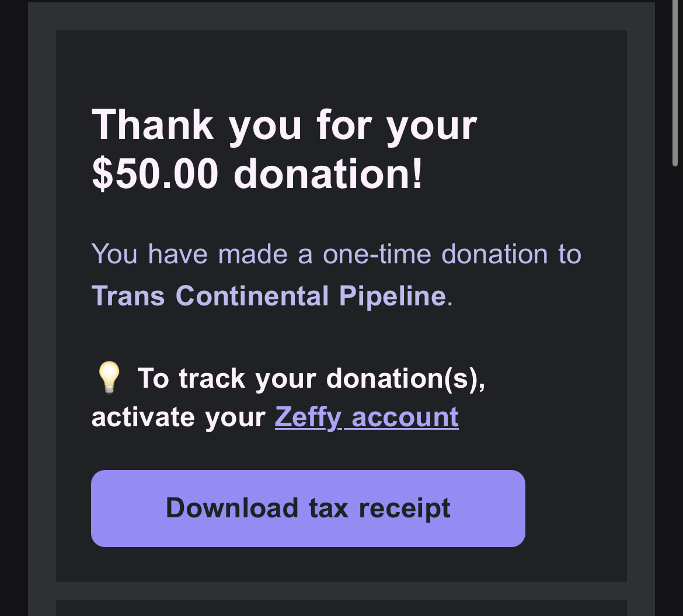The image size is (683, 616).
Task: Click the "You have made a one-time donation to" line
Action: 336,255
